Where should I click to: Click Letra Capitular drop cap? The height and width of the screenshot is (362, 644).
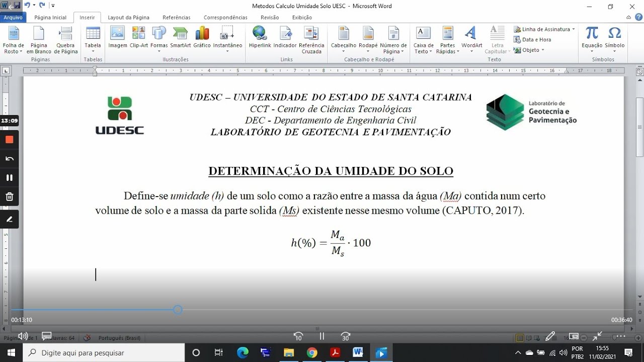[497, 40]
